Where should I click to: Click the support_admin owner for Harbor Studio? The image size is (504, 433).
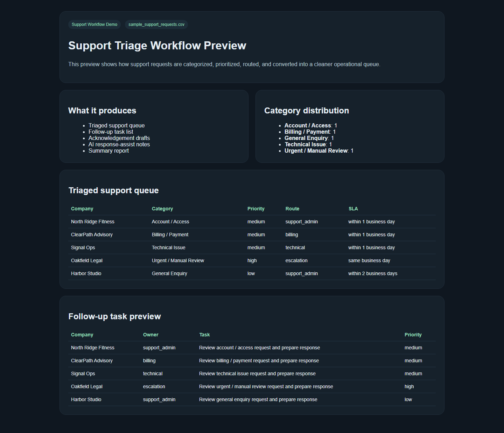(159, 399)
